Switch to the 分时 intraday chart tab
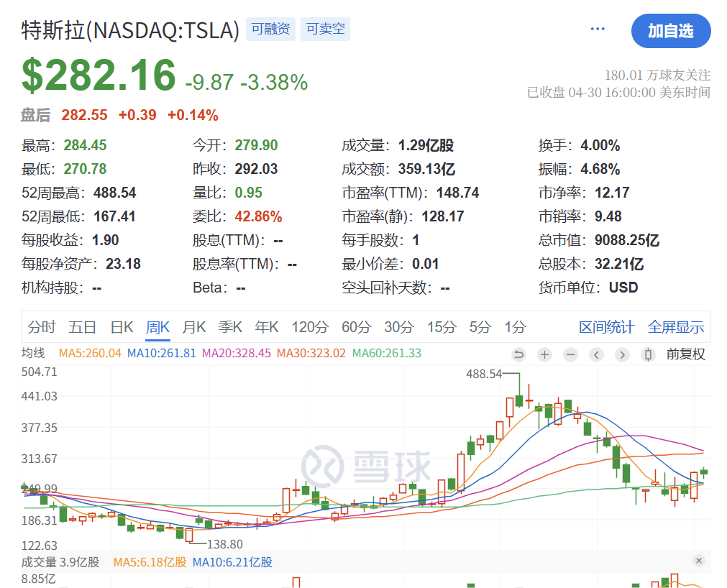The width and height of the screenshot is (727, 588). pyautogui.click(x=41, y=327)
